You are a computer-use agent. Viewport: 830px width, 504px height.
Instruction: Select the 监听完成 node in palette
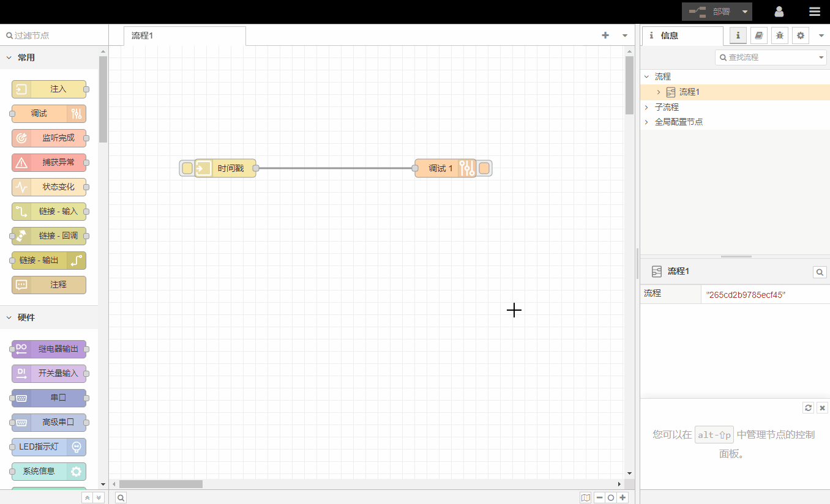pyautogui.click(x=49, y=138)
